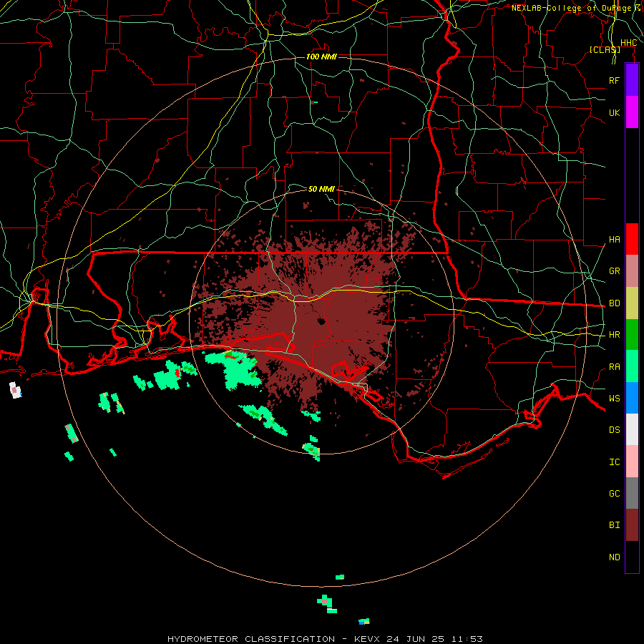This screenshot has width=644, height=644.
Task: Click the 11:53 timestamp
Action: point(467,639)
